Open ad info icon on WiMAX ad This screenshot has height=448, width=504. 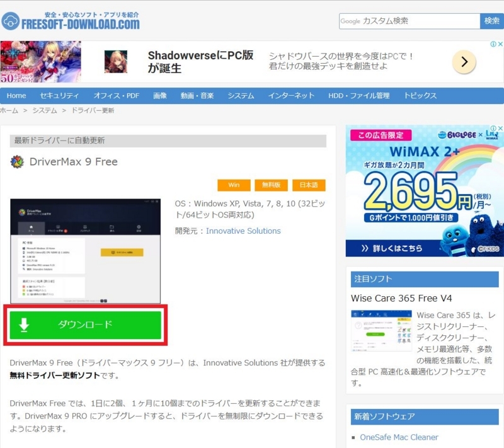coord(493,128)
